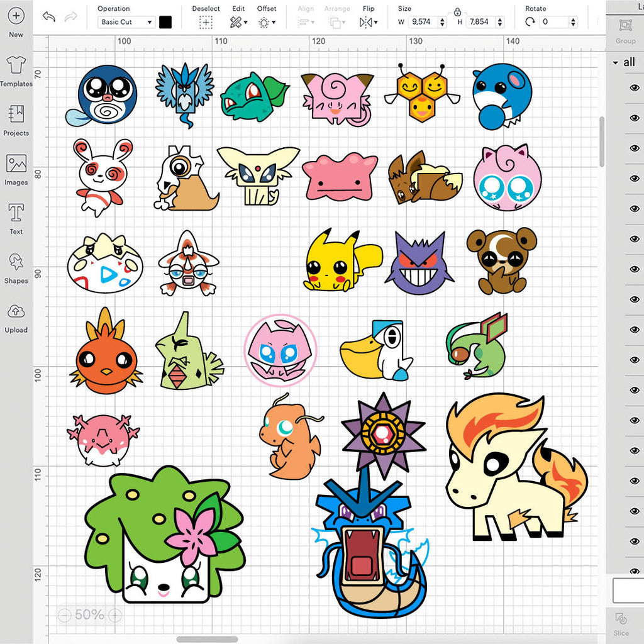Select the purple Starmie star image

pyautogui.click(x=384, y=435)
